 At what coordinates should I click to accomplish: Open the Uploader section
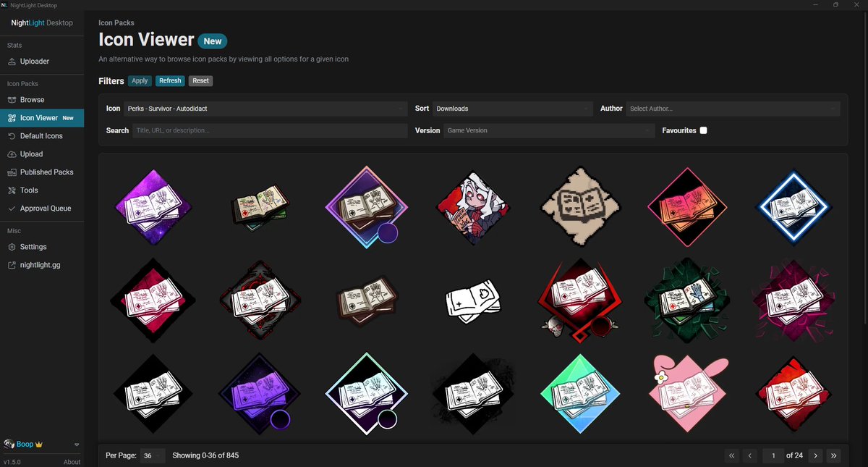pyautogui.click(x=33, y=62)
